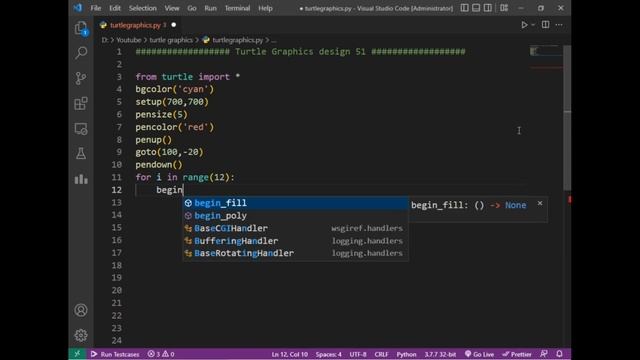This screenshot has height=360, width=640.
Task: Click the remote window indicator in status bar
Action: (77, 354)
